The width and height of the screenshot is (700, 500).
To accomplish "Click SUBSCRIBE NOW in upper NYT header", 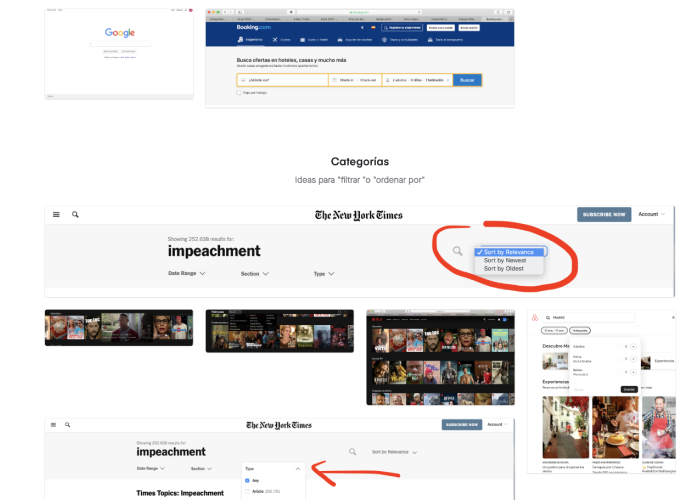I will tap(604, 215).
